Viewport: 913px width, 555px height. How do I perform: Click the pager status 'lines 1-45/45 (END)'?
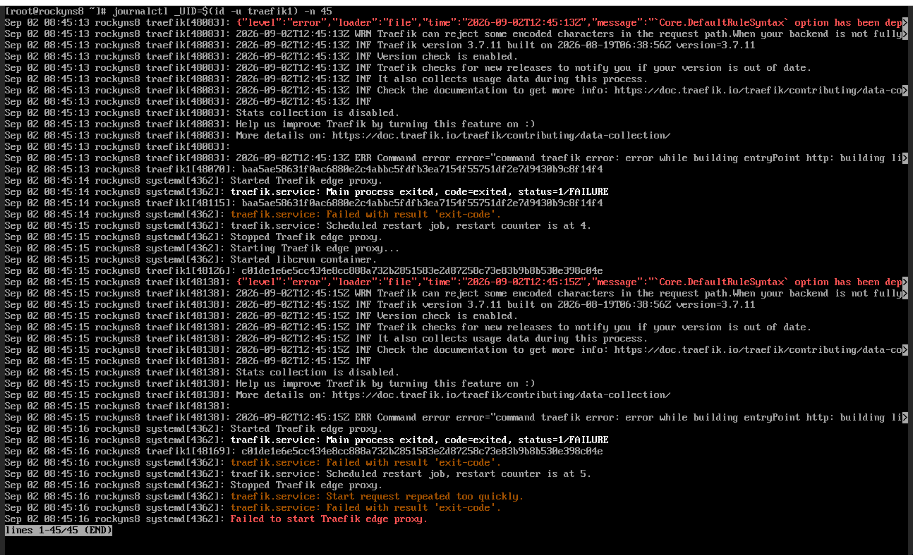(x=58, y=530)
